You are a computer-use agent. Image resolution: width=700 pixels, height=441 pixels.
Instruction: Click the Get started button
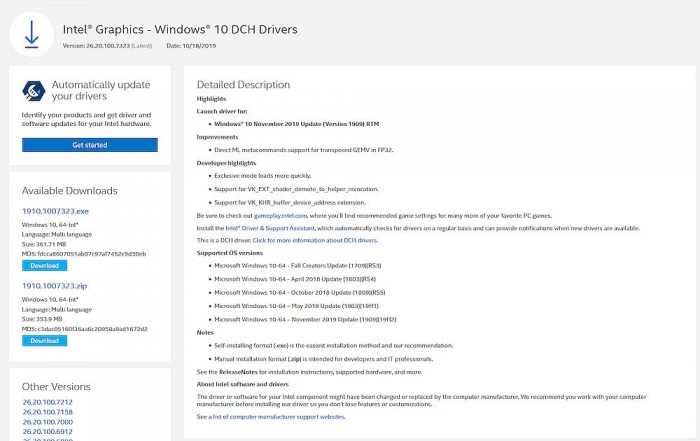pos(90,145)
